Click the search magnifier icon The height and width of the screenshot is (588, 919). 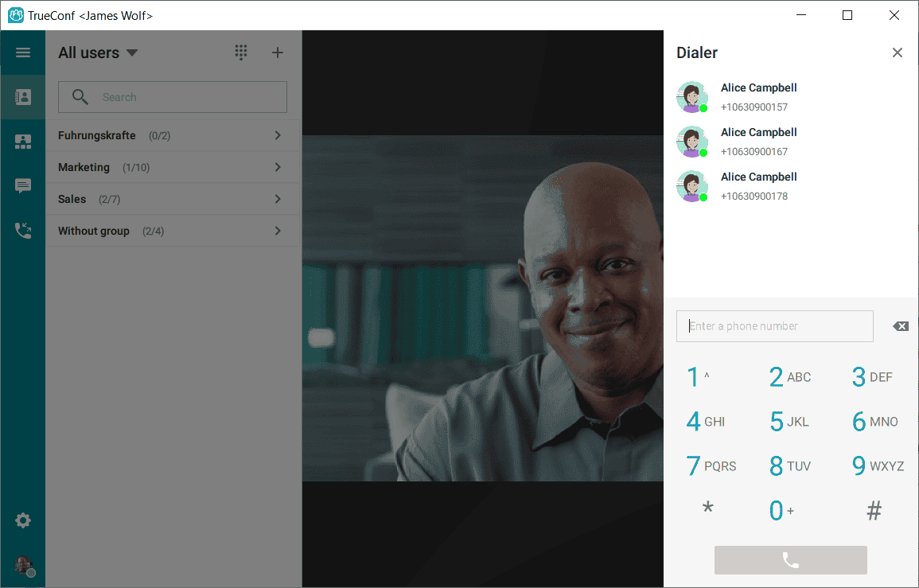80,97
